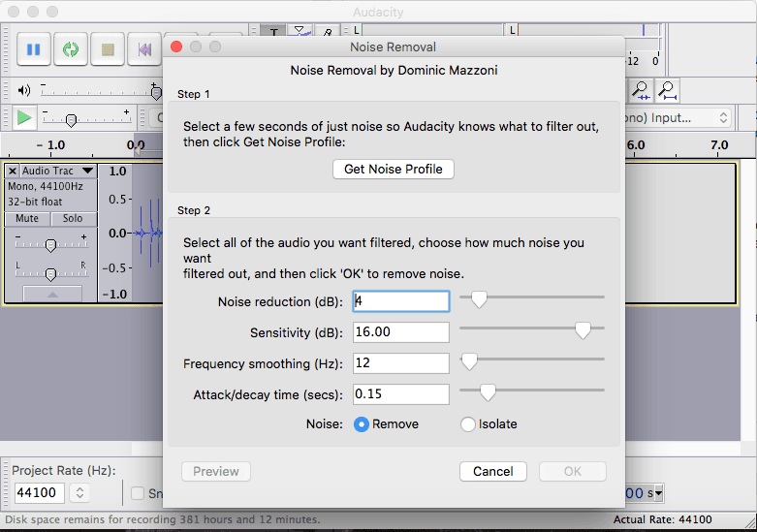The width and height of the screenshot is (757, 532).
Task: Click the green Loop Play button
Action: [70, 48]
